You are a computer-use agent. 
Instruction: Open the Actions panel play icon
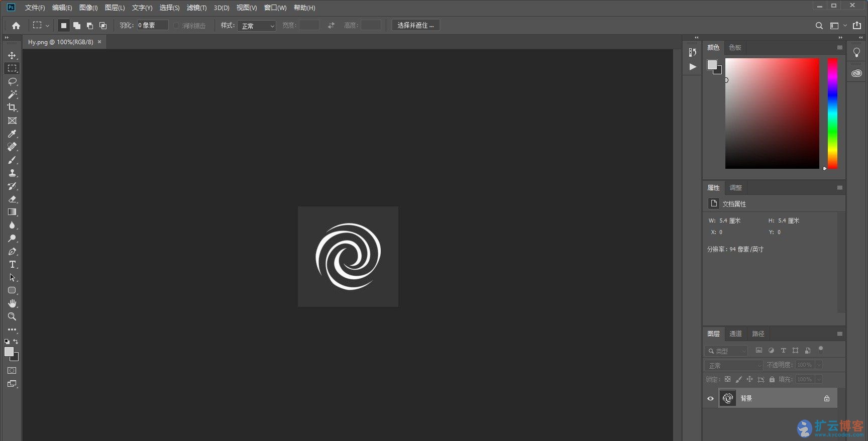pyautogui.click(x=693, y=67)
